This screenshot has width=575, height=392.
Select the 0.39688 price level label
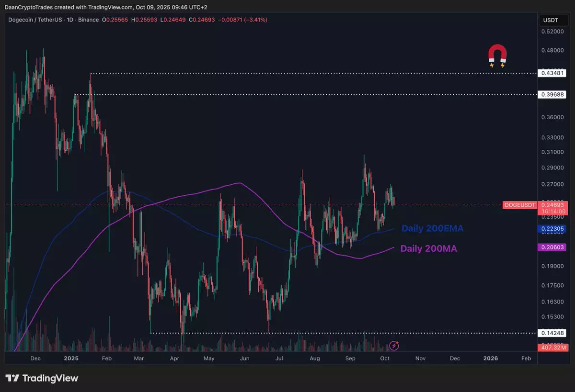pyautogui.click(x=553, y=94)
